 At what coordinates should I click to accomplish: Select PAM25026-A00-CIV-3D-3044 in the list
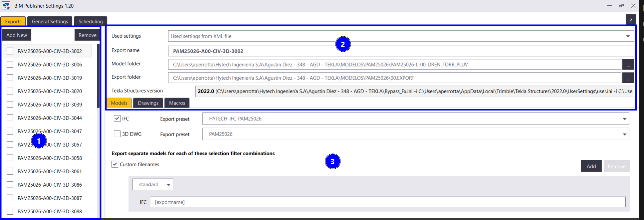(x=50, y=118)
